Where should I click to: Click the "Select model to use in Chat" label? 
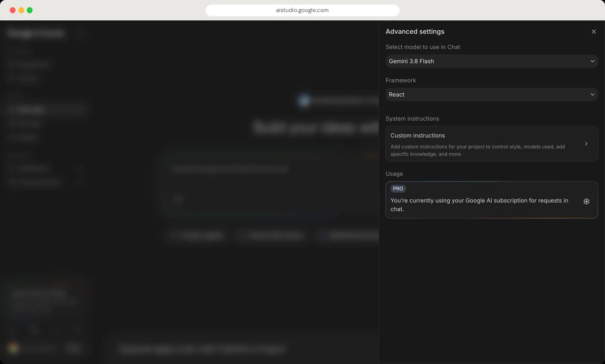pyautogui.click(x=423, y=47)
